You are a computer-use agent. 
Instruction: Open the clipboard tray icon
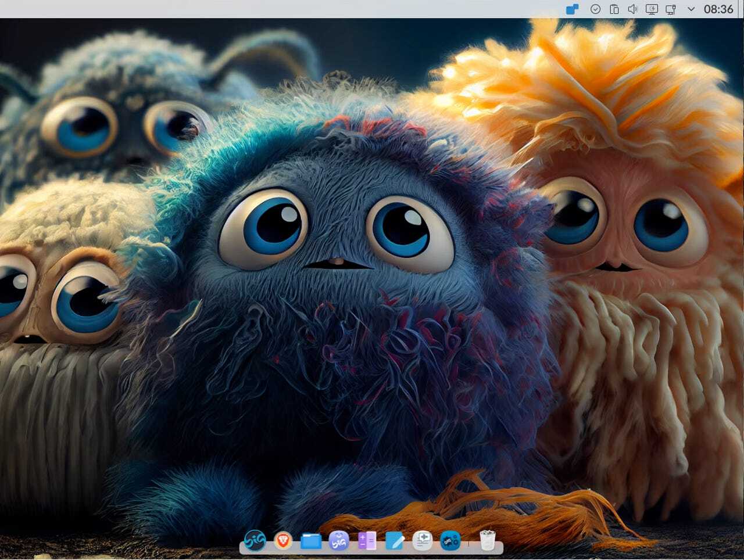(x=614, y=9)
